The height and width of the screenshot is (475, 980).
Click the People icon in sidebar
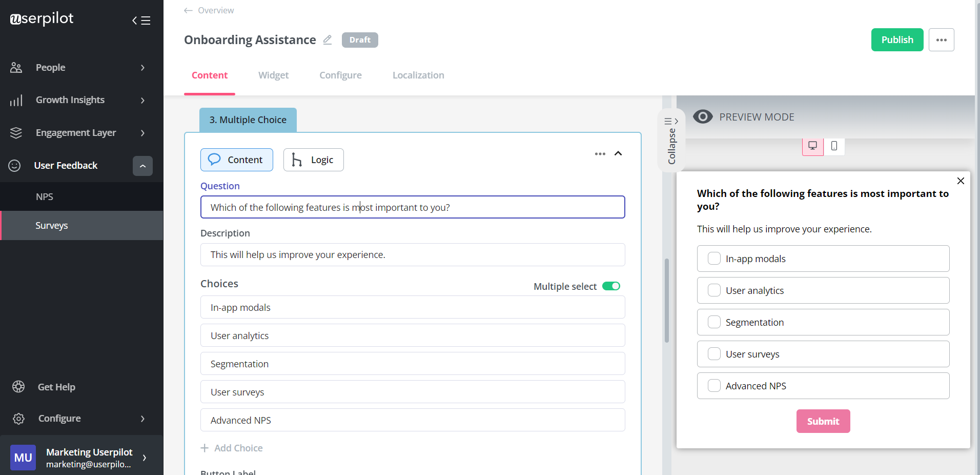coord(16,68)
